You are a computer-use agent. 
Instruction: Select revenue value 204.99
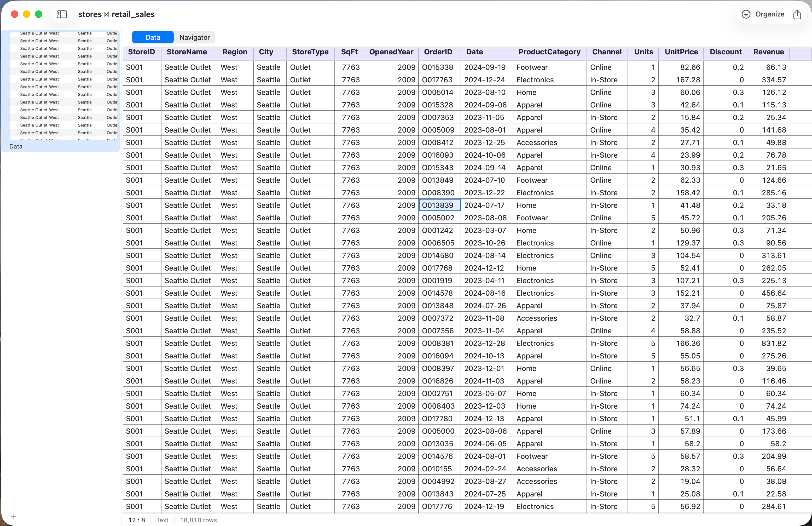click(768, 456)
